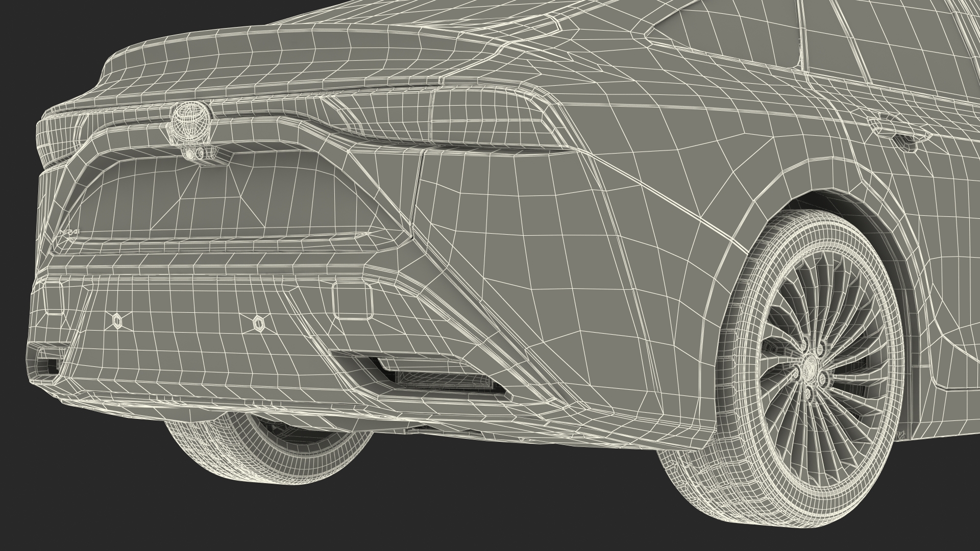Click the rear wheel center cap
The height and width of the screenshot is (551, 980).
click(810, 368)
